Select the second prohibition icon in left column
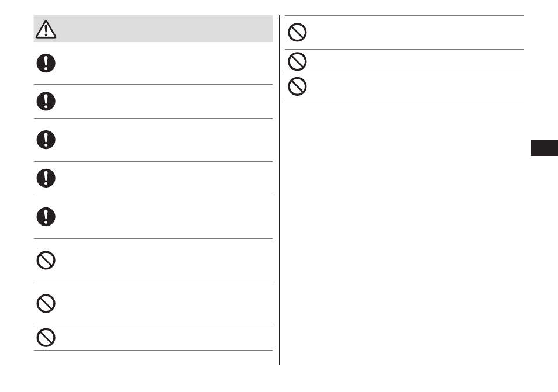The image size is (558, 392). 46,304
